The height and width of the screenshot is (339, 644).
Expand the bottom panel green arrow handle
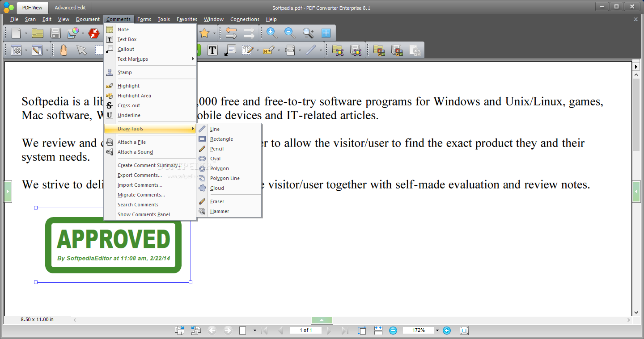(x=322, y=320)
